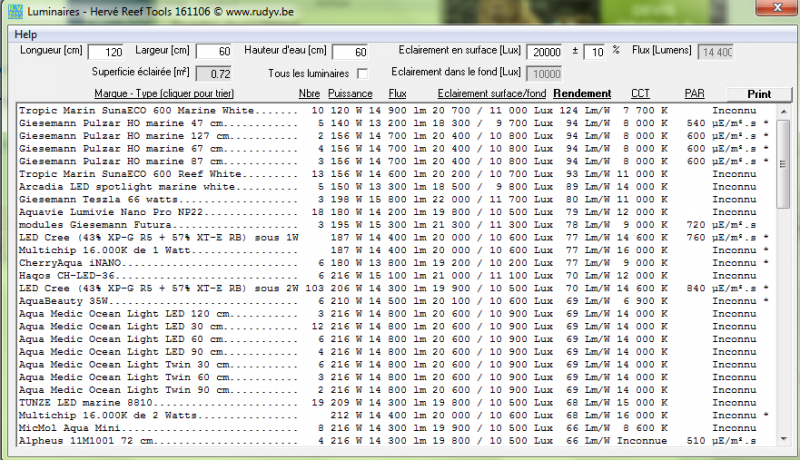800x460 pixels.
Task: Click the vertical scrollbar thumb
Action: click(x=783, y=164)
